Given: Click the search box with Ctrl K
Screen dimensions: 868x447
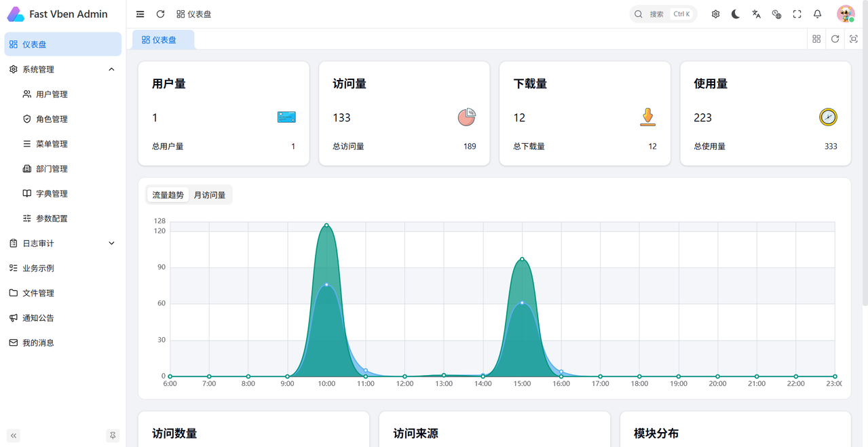Looking at the screenshot, I should pyautogui.click(x=663, y=14).
